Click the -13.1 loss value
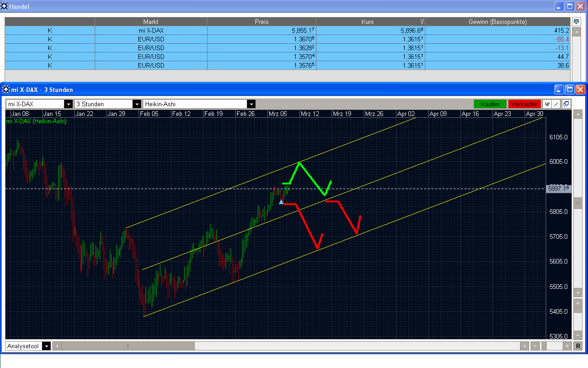This screenshot has height=368, width=588. (x=562, y=48)
